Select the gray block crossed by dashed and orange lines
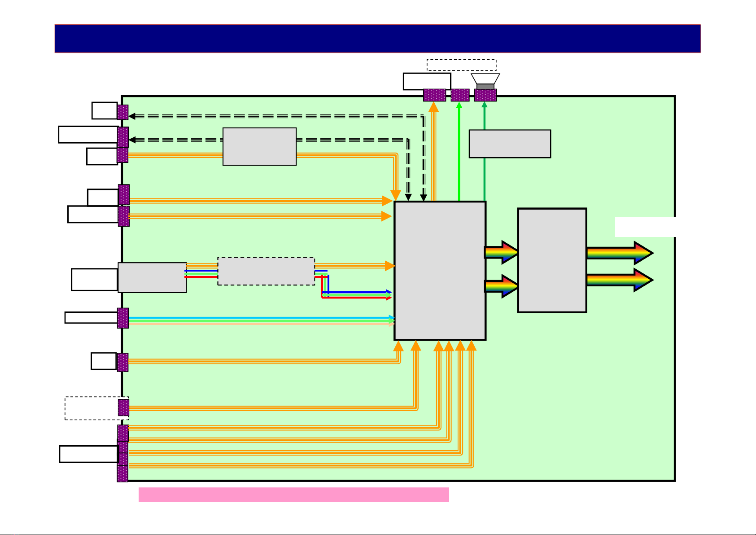Viewport: 756px width, 535px height. tap(259, 147)
